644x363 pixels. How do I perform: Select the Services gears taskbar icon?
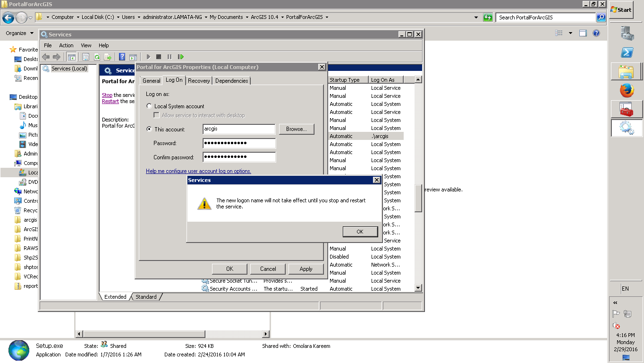coord(627,128)
